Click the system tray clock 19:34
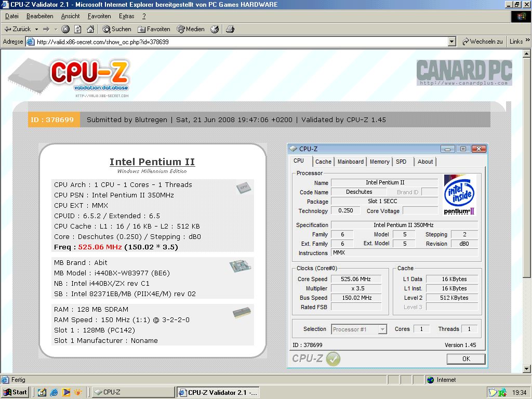This screenshot has height=399, width=532. pyautogui.click(x=520, y=392)
